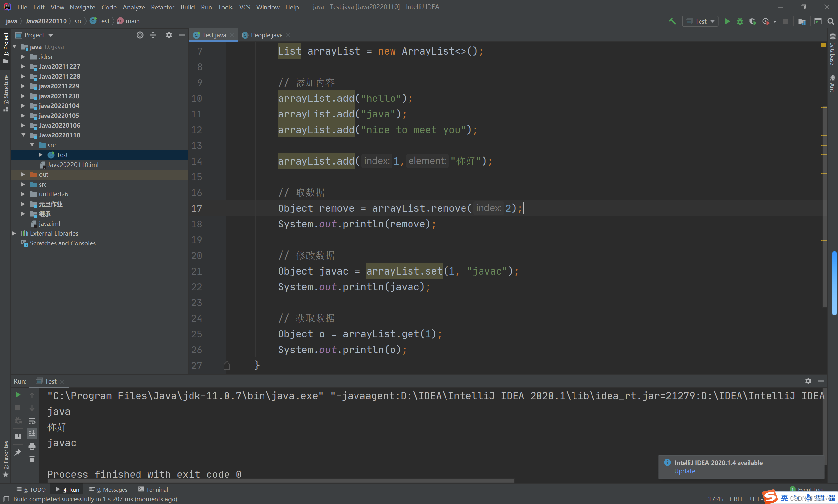Viewport: 838px width, 504px height.
Task: Click Locate/Select Opened File crosshair icon
Action: (140, 35)
